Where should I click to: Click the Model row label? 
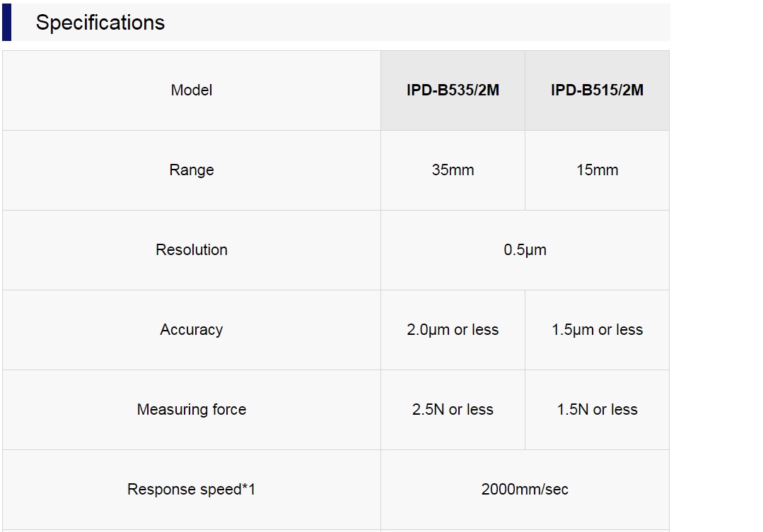pyautogui.click(x=191, y=90)
